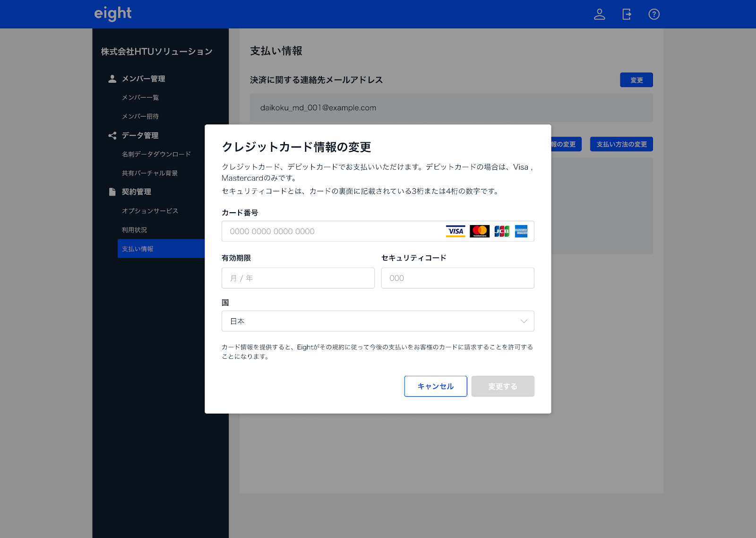Click the Visa card logo
Screen dimensions: 756x538
[455, 231]
